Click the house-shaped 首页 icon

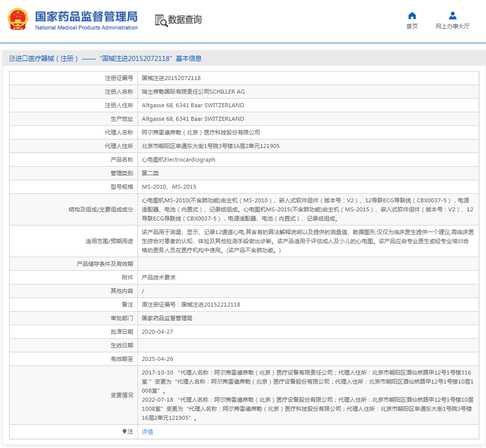point(412,16)
